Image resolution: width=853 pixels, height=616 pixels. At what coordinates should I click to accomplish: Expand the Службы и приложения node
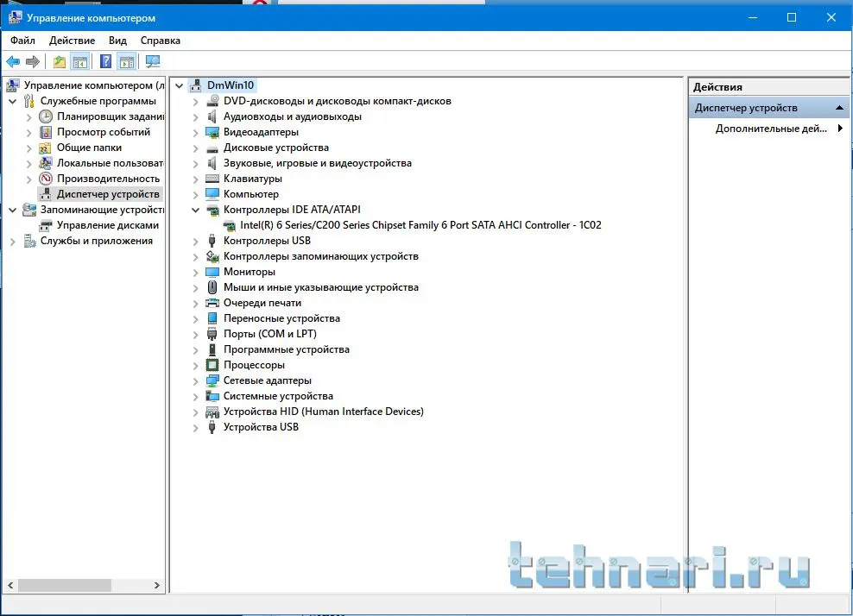12,242
